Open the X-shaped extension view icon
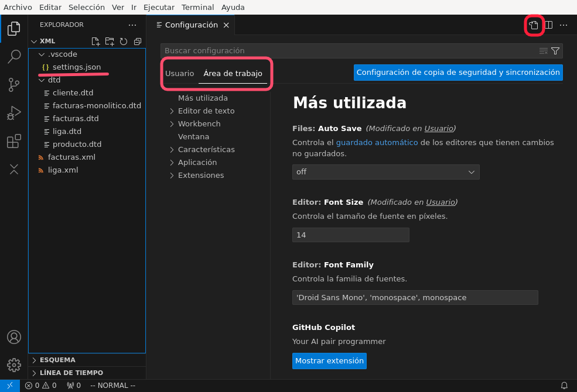 13,169
